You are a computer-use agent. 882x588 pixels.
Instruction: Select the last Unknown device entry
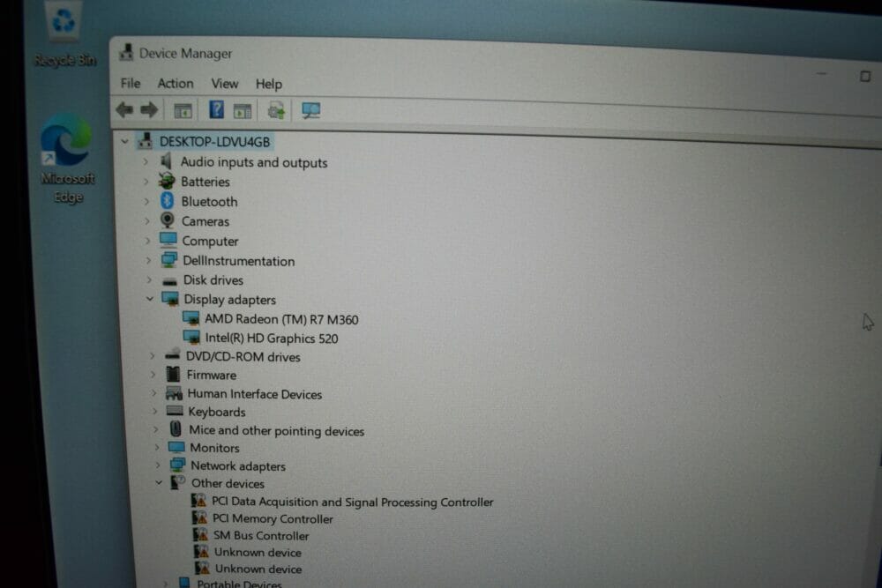tap(258, 569)
